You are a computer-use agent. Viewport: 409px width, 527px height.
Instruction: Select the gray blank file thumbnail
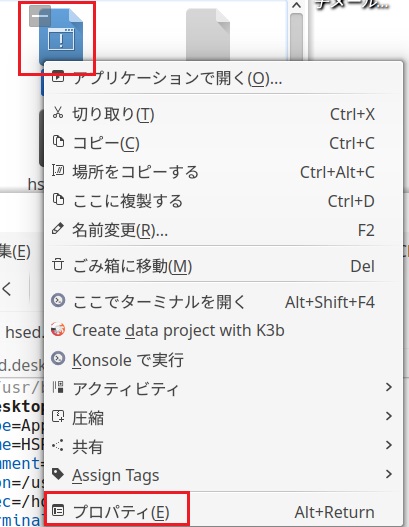click(208, 34)
